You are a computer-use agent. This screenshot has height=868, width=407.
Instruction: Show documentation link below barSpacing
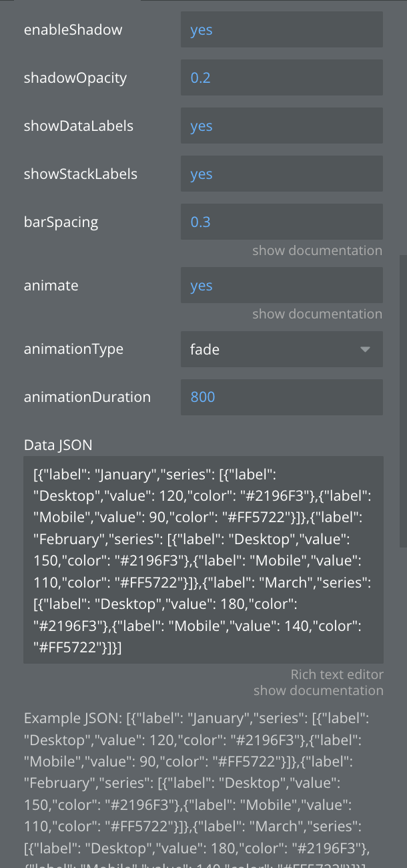coord(317,251)
